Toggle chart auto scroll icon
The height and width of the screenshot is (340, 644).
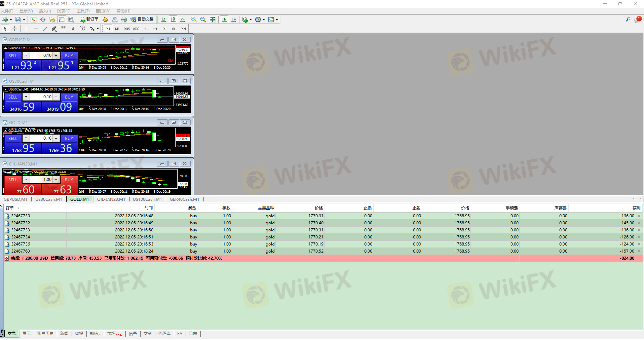pos(224,20)
